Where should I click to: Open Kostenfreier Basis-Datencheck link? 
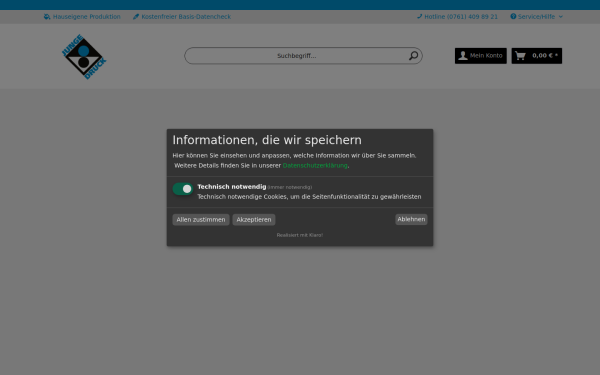coord(182,16)
